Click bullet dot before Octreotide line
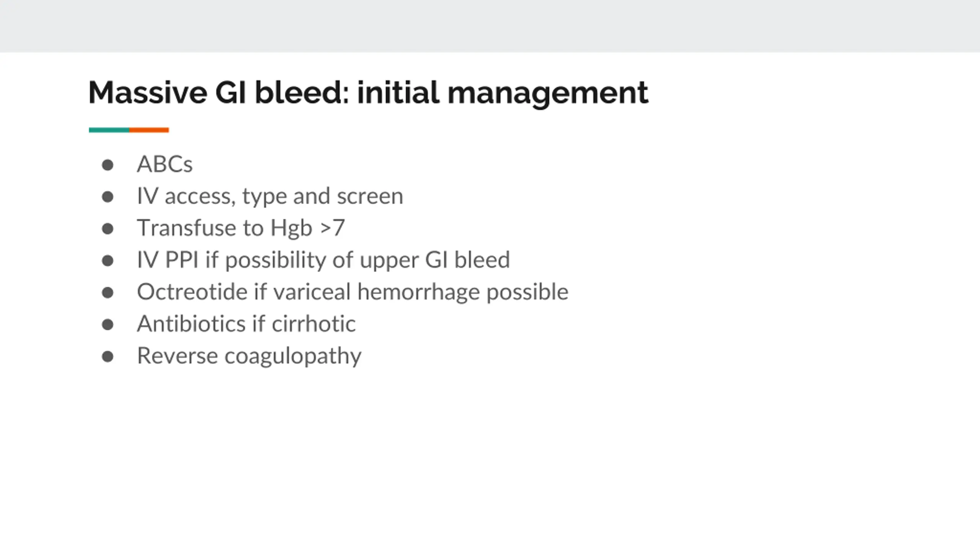980x551 pixels. coord(108,293)
